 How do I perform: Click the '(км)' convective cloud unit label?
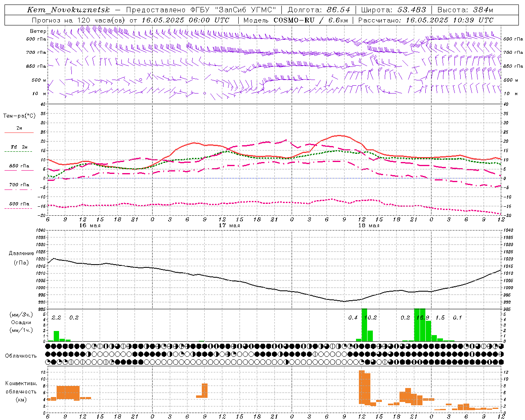coord(21,399)
